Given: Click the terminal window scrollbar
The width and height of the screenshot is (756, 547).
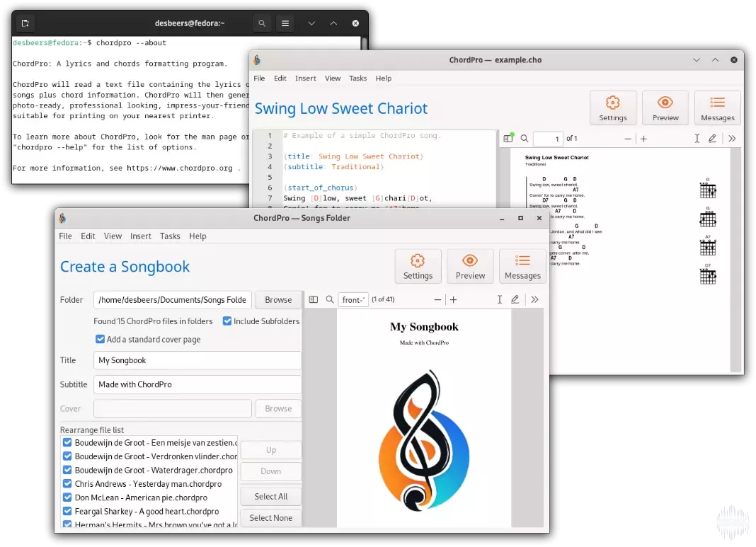Looking at the screenshot, I should [365, 43].
